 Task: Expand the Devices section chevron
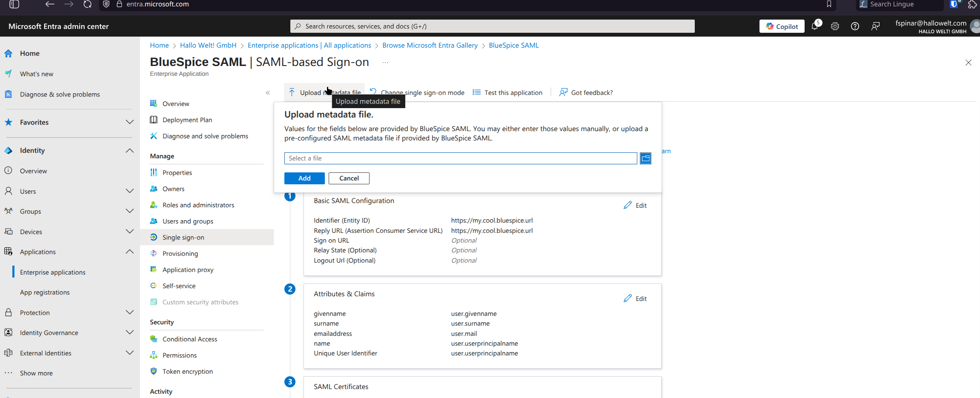[x=129, y=232]
